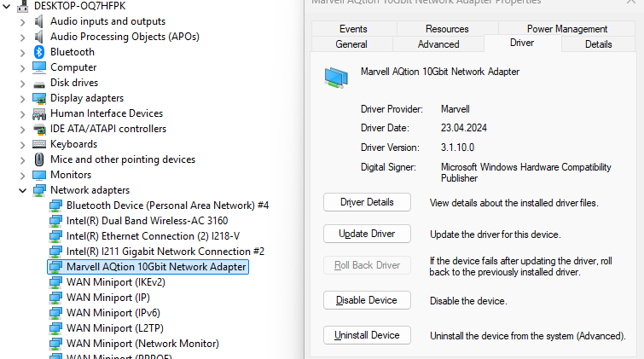The image size is (644, 359).
Task: Click the WAN Miniport (L2TP) icon
Action: (x=55, y=328)
